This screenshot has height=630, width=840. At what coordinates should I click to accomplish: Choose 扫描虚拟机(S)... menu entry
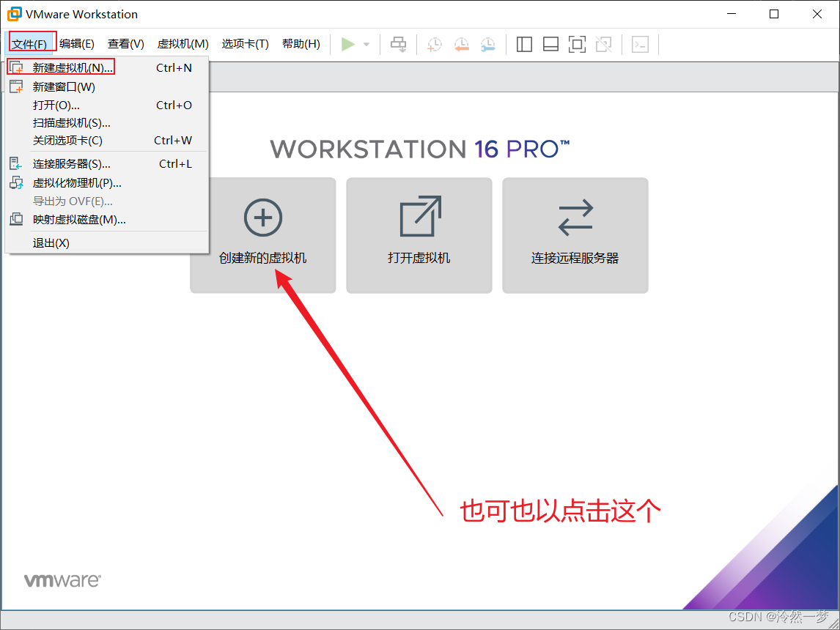(106, 122)
